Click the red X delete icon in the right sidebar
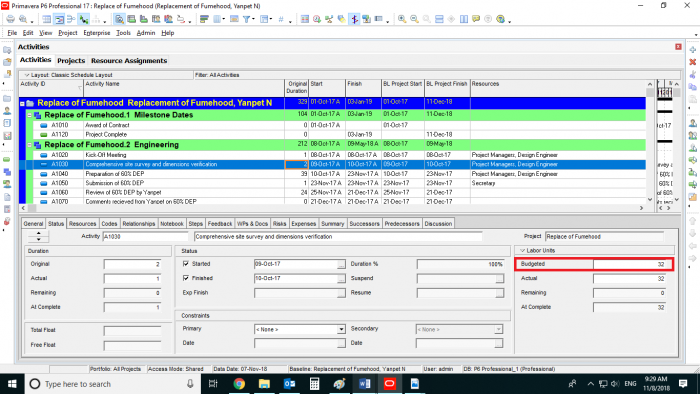This screenshot has width=700, height=394. 692,62
